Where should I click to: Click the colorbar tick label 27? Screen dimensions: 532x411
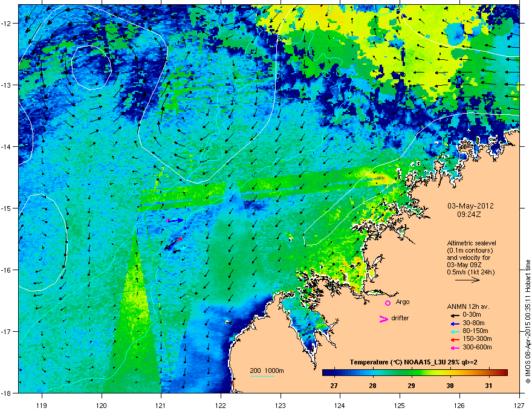334,386
